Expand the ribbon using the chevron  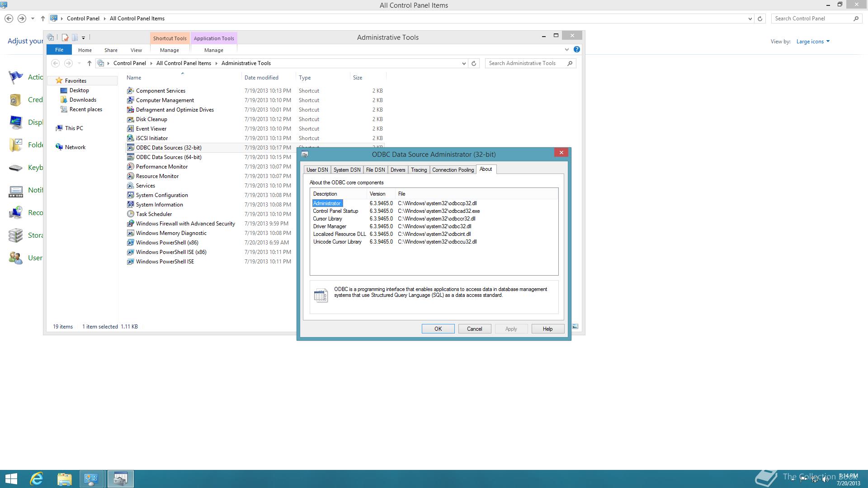click(x=566, y=49)
